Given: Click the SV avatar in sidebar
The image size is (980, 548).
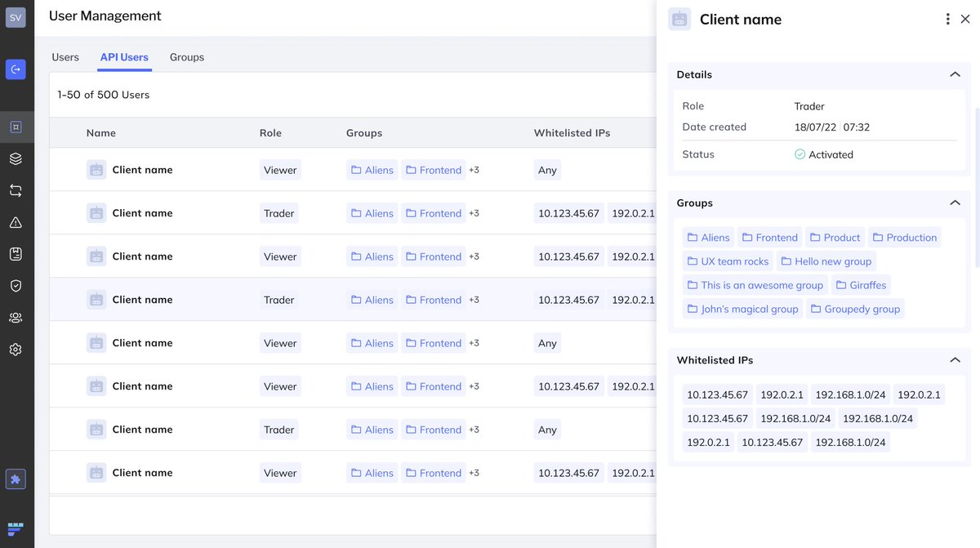Looking at the screenshot, I should click(16, 17).
